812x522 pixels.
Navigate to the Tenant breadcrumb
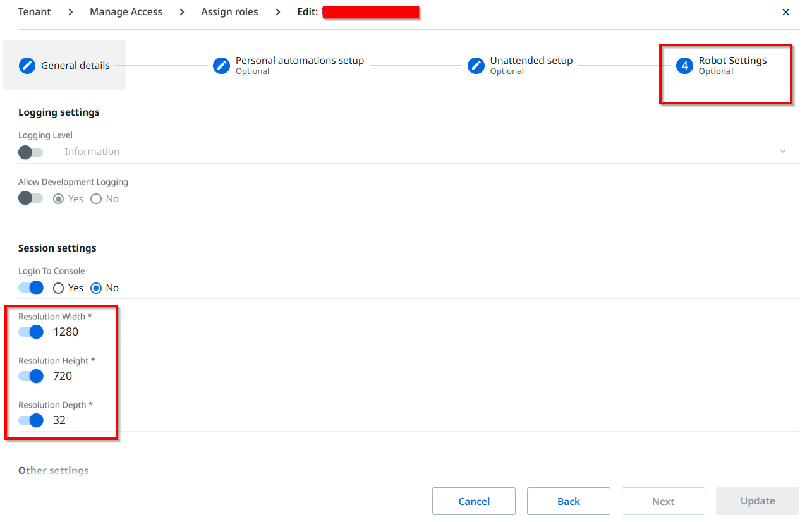tap(34, 11)
